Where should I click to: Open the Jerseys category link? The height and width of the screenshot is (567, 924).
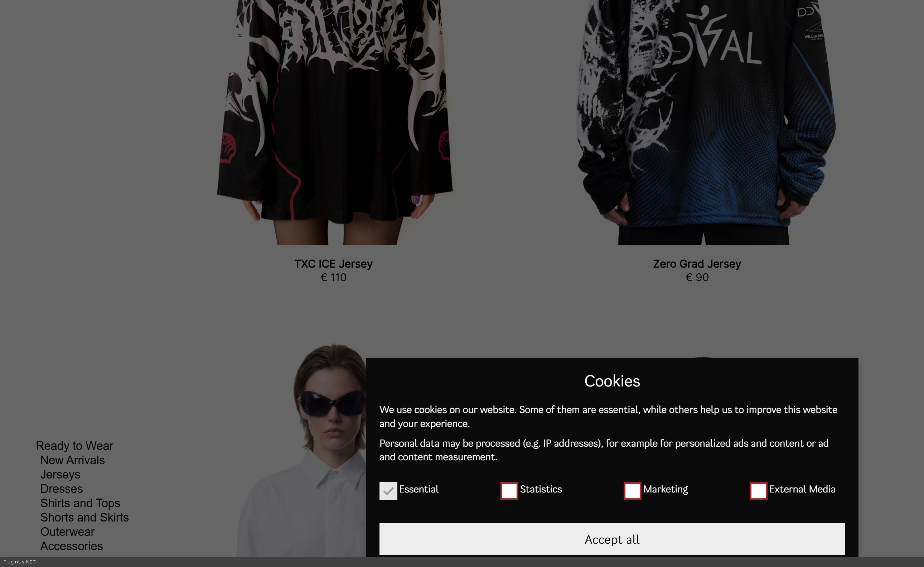pos(60,474)
